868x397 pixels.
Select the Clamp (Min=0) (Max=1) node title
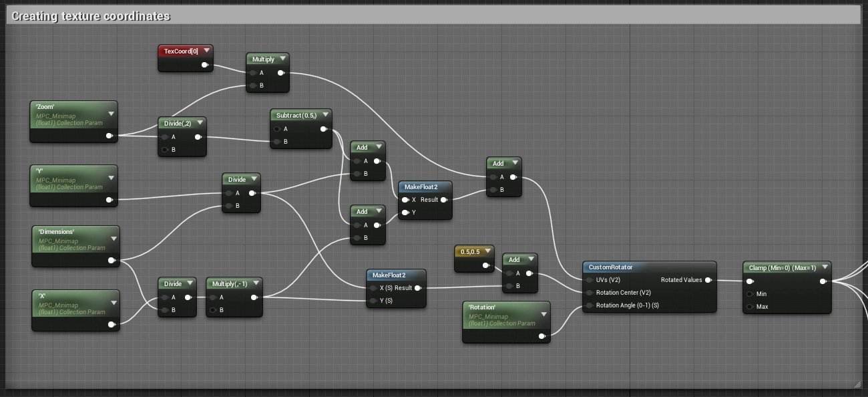[783, 268]
